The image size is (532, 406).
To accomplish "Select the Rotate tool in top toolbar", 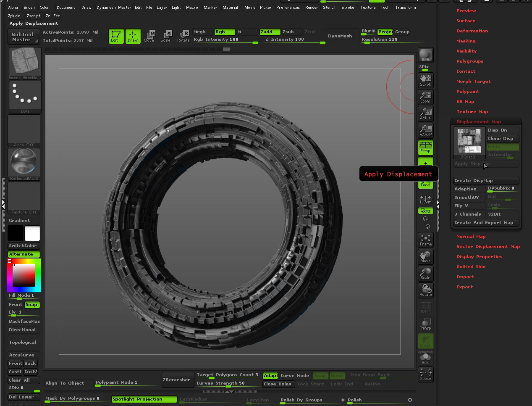I will coord(183,36).
